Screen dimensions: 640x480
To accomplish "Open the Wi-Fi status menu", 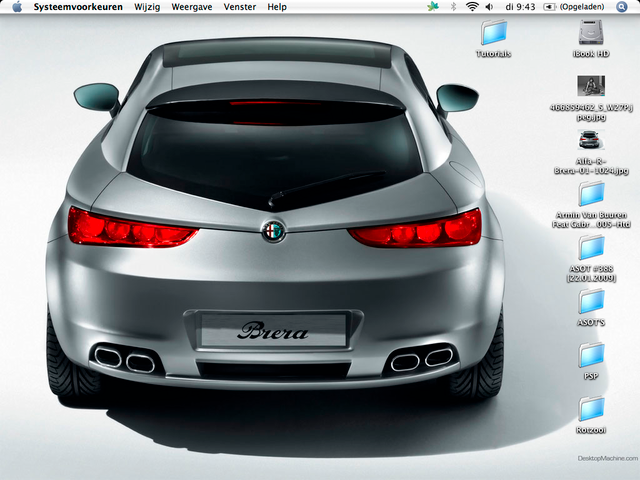I will pos(472,7).
